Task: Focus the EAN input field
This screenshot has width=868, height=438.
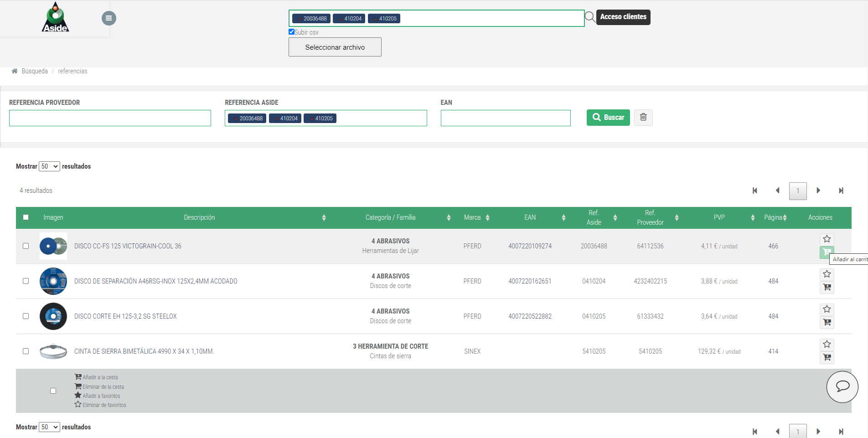Action: 505,118
